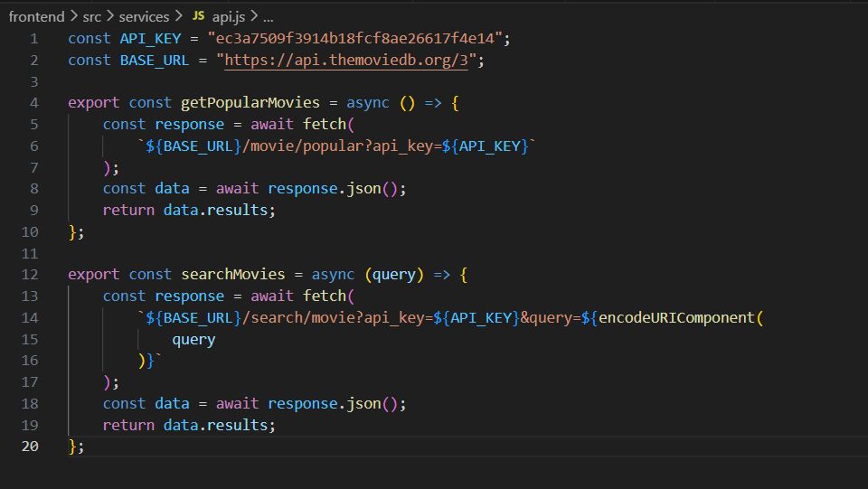Image resolution: width=868 pixels, height=489 pixels.
Task: Click return data.results on line 9
Action: coord(188,210)
